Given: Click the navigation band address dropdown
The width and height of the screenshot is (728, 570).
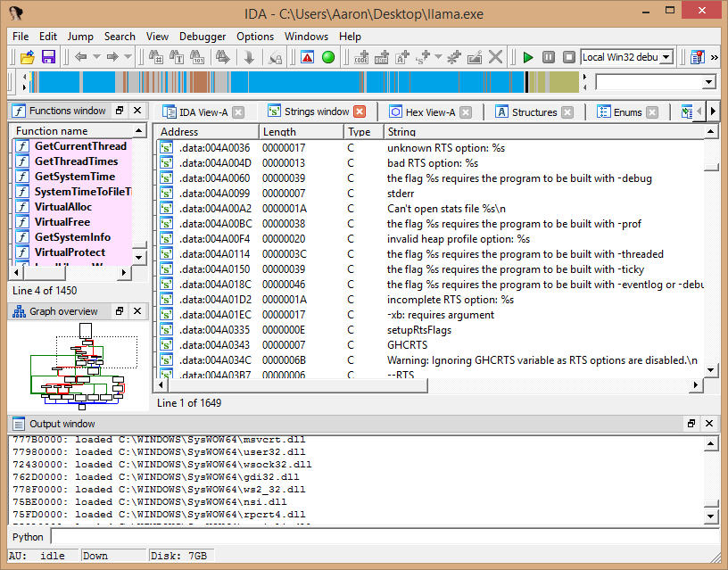Looking at the screenshot, I should (x=708, y=82).
